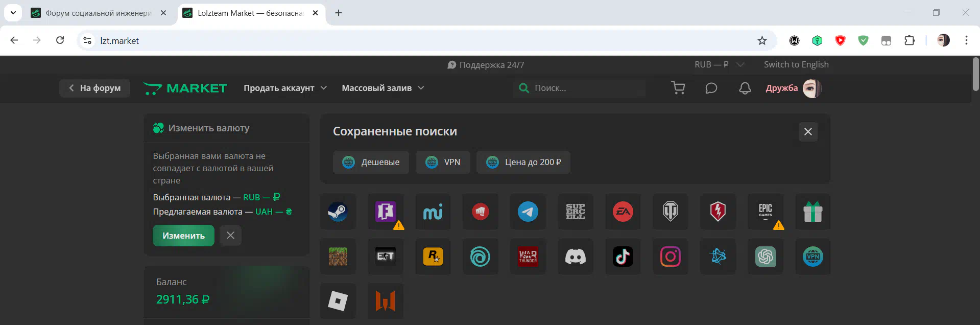Open the notifications bell

click(745, 88)
